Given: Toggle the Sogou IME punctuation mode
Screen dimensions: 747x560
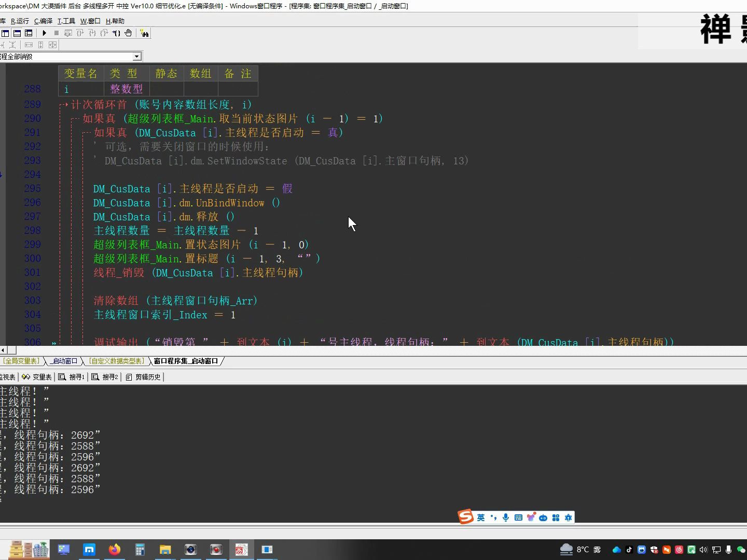Looking at the screenshot, I should [493, 517].
